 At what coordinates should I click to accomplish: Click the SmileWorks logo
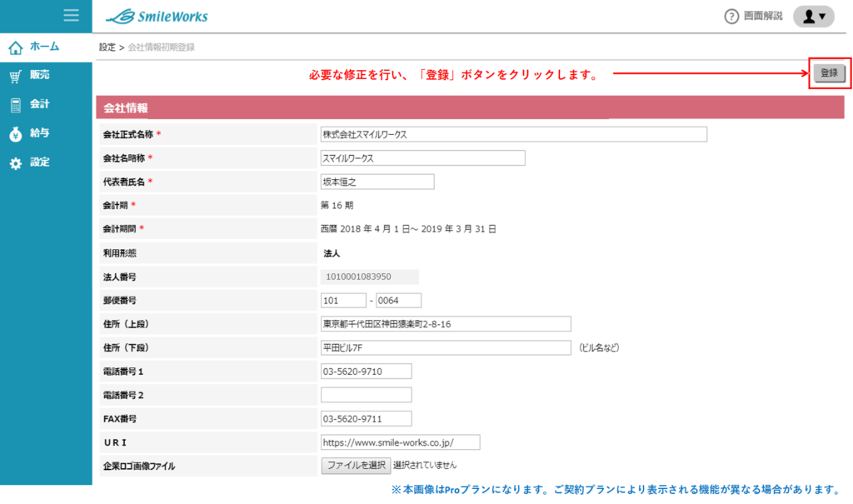coord(157,17)
